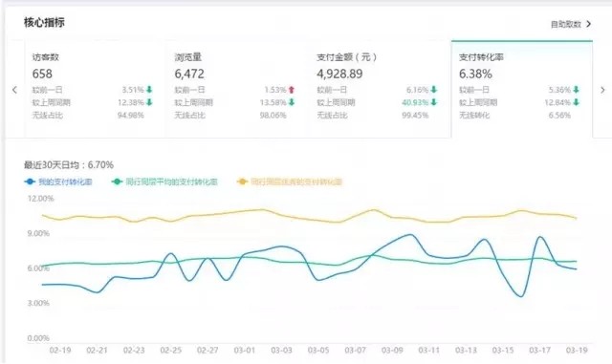
Task: Show previous metrics with left arrow
Action: (15, 90)
